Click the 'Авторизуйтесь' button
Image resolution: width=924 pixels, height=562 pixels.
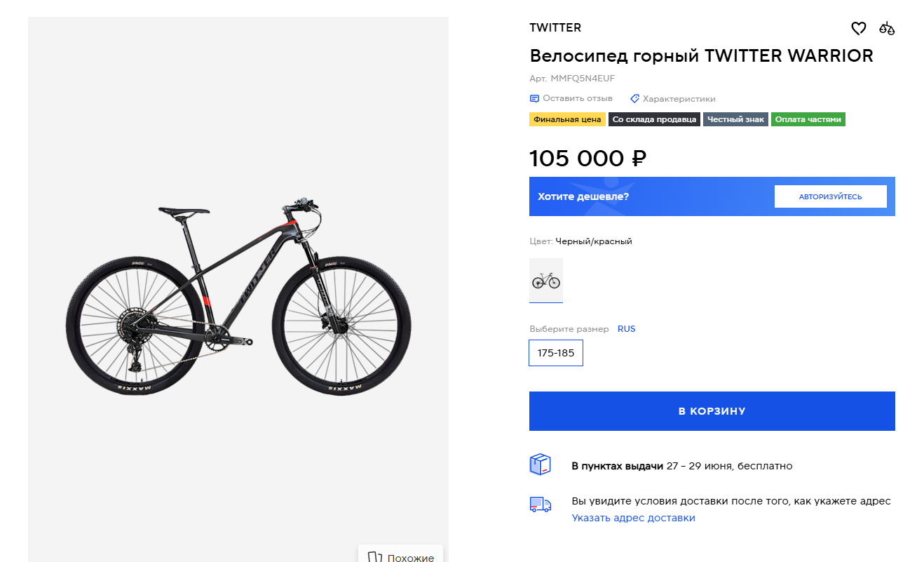pos(830,196)
